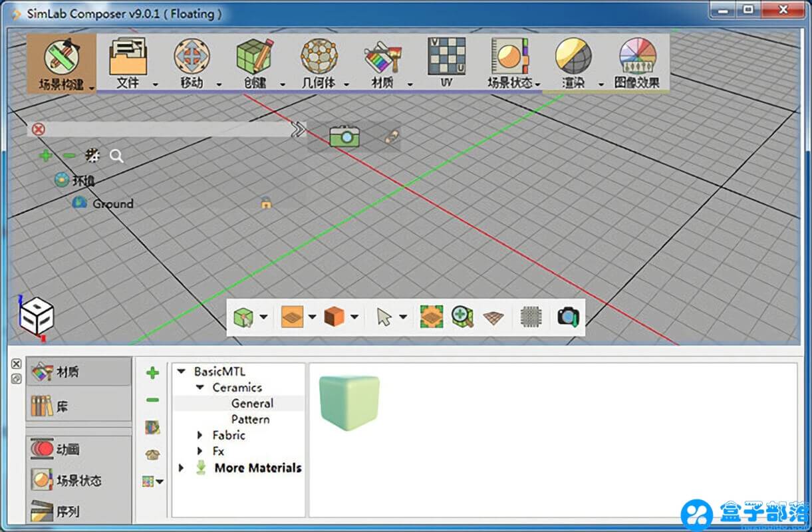Image resolution: width=812 pixels, height=532 pixels.
Task: Select the Ground item in the scene tree
Action: 112,203
